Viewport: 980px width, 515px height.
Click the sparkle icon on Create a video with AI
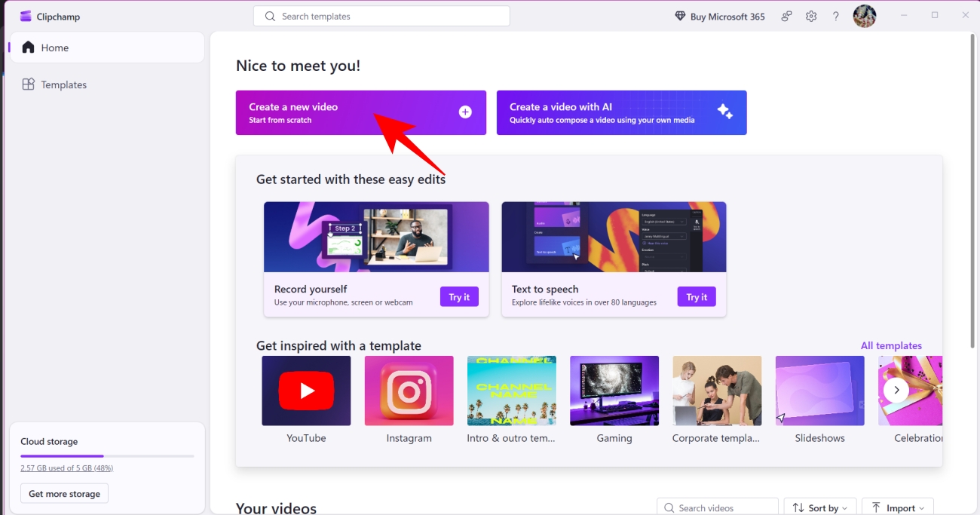tap(725, 112)
